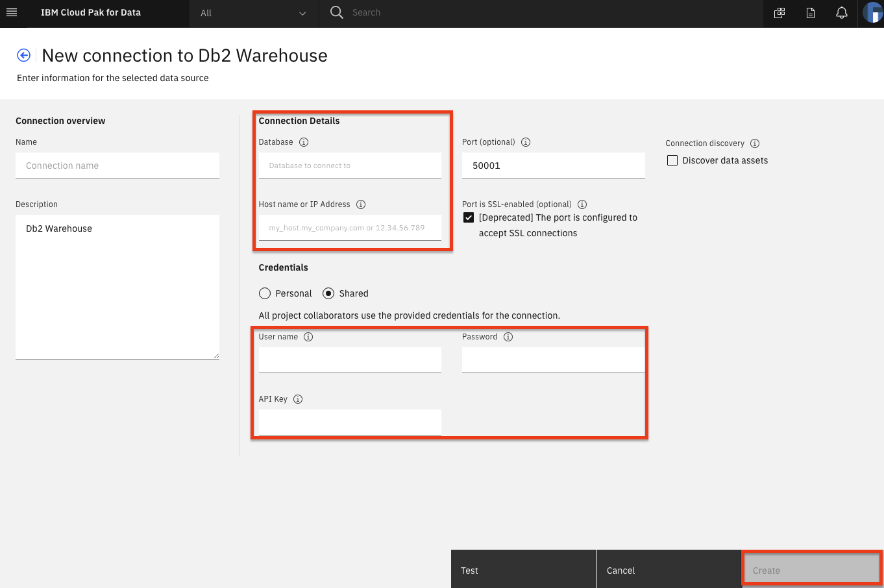
Task: Click the Create button
Action: 812,569
